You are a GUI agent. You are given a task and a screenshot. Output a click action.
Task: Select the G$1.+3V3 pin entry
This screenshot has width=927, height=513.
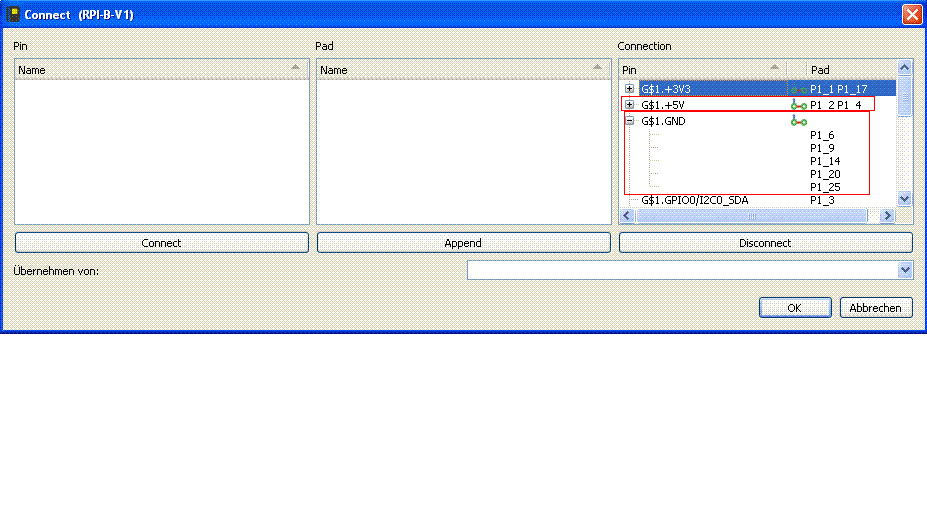666,89
